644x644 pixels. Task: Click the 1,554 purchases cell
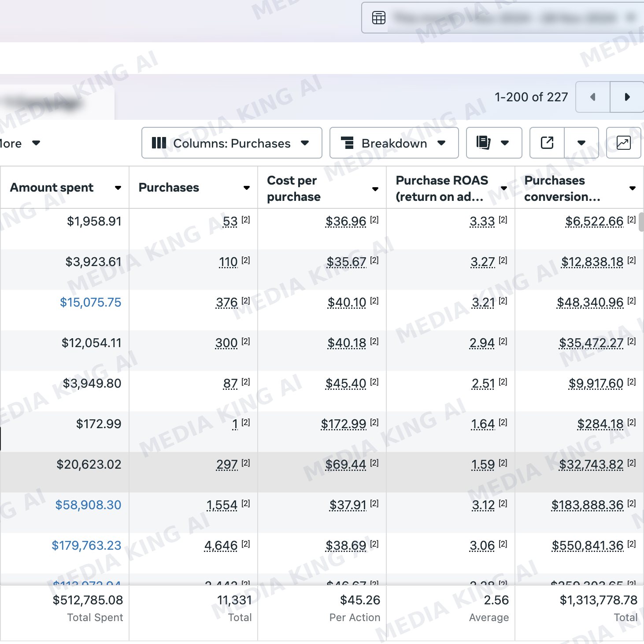click(x=222, y=505)
